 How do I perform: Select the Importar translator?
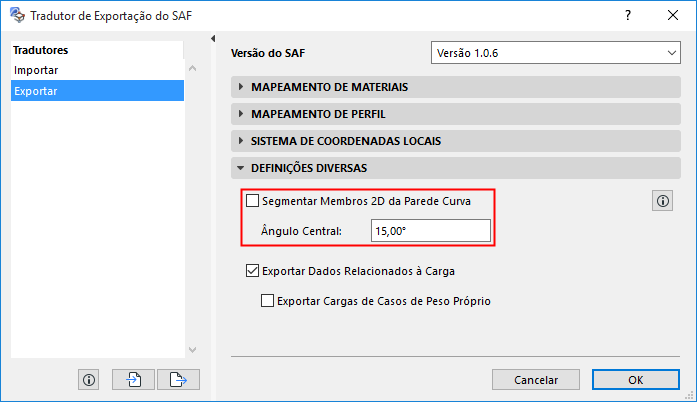(97, 70)
